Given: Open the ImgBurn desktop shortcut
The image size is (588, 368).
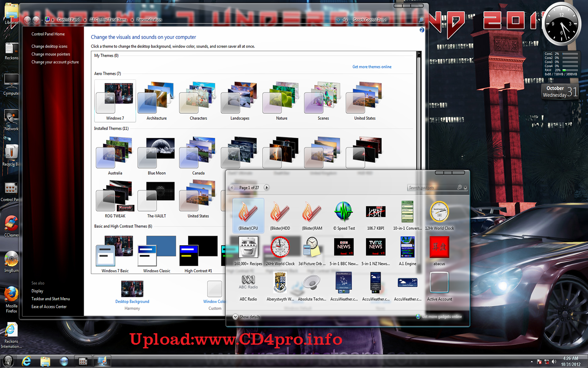Looking at the screenshot, I should click(x=11, y=262).
